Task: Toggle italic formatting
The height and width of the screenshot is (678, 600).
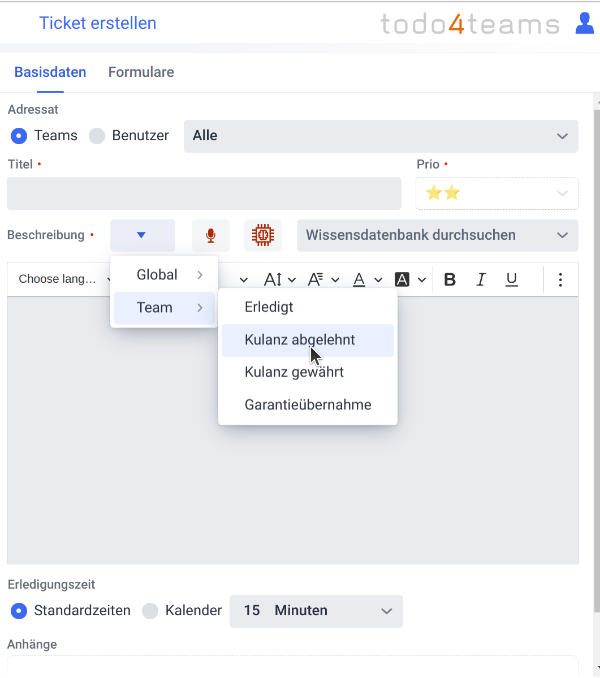Action: (481, 280)
